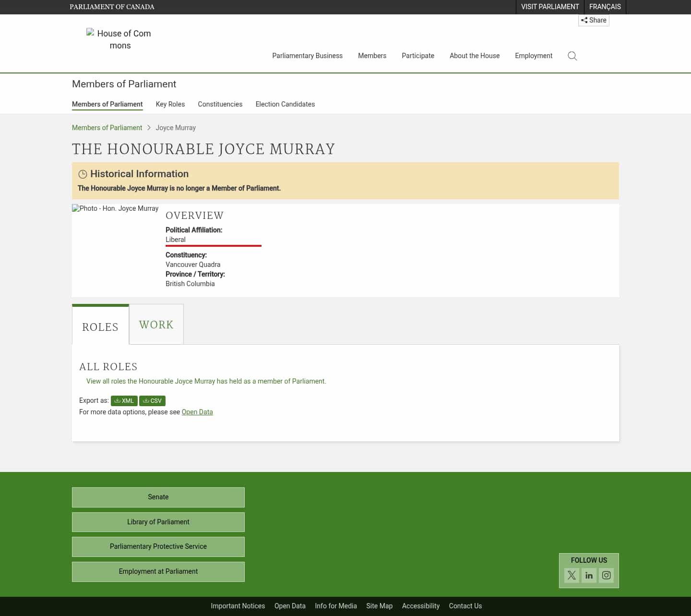View all roles held by Joyce Murray
The image size is (691, 616).
click(x=205, y=381)
